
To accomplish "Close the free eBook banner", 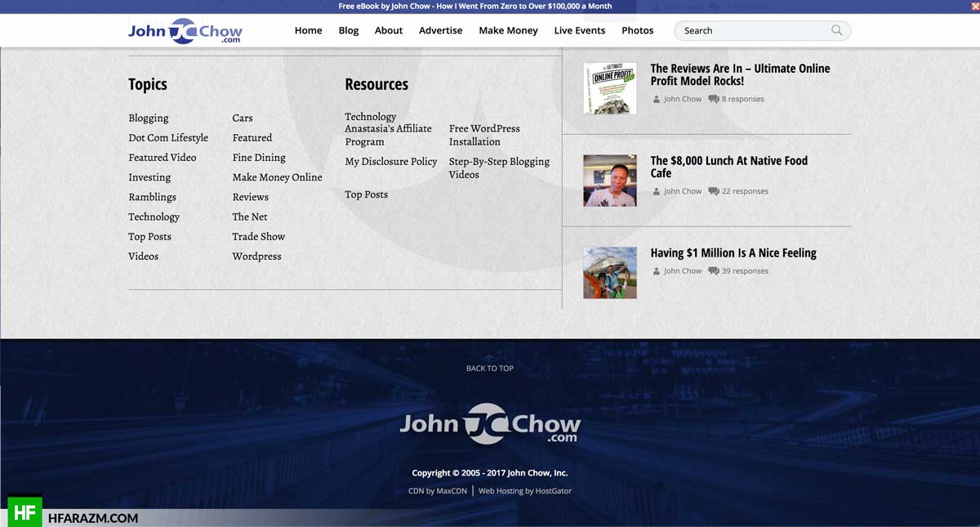I will (x=974, y=6).
